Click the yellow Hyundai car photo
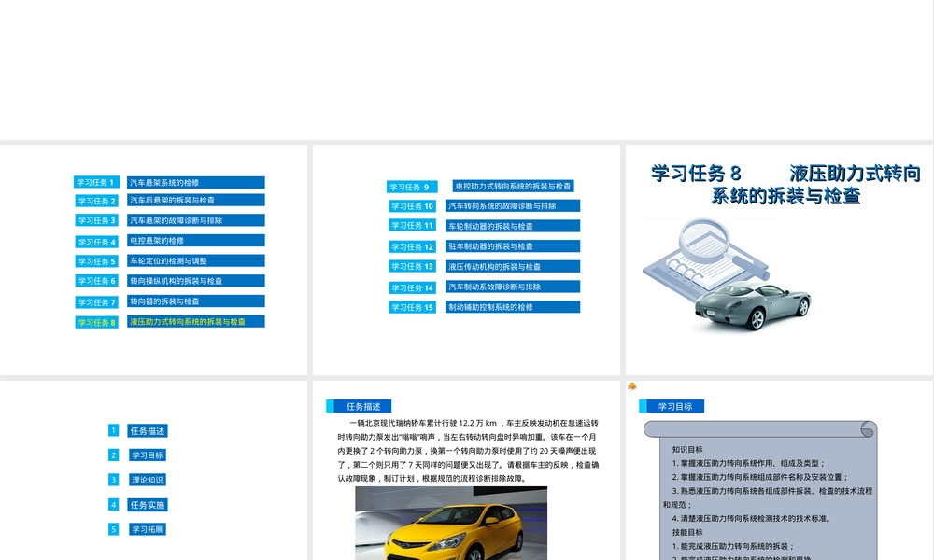The height and width of the screenshot is (560, 934). pos(451,523)
